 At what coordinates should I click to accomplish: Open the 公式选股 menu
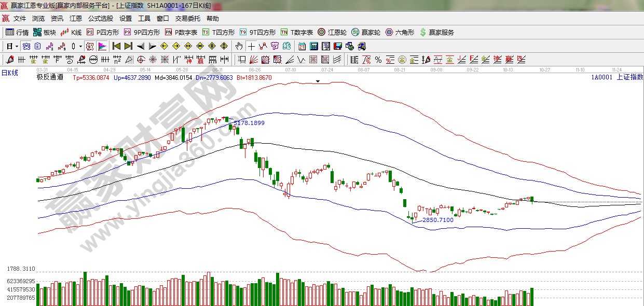tap(100, 19)
